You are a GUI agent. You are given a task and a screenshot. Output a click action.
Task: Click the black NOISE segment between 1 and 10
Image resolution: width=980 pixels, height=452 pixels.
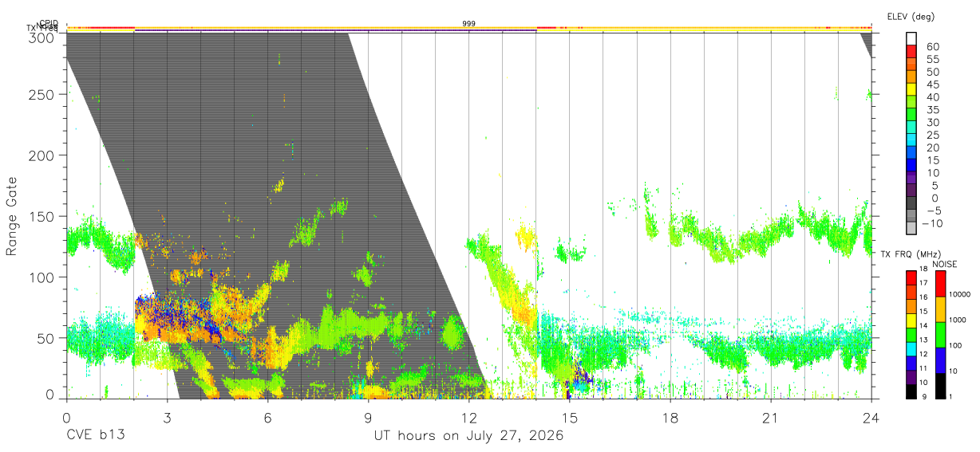coord(940,386)
